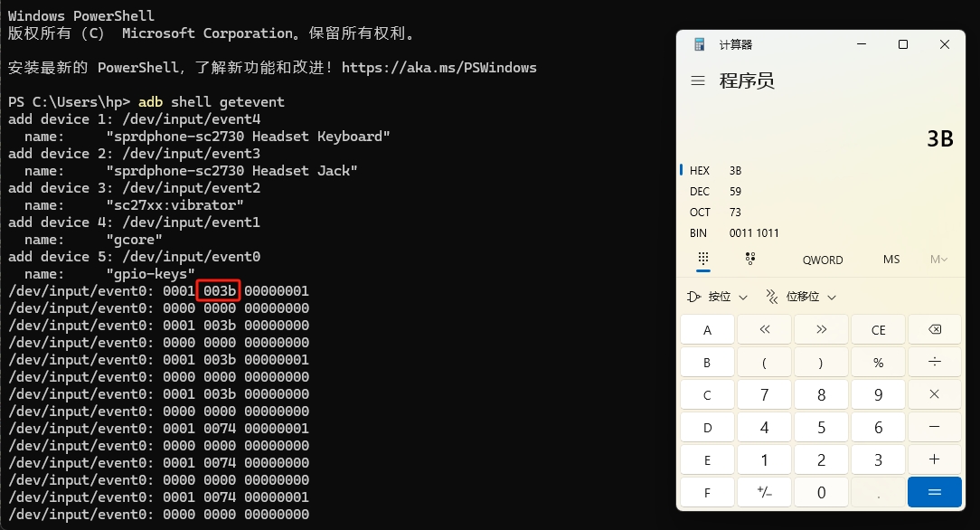Click the left shift << key

point(764,330)
